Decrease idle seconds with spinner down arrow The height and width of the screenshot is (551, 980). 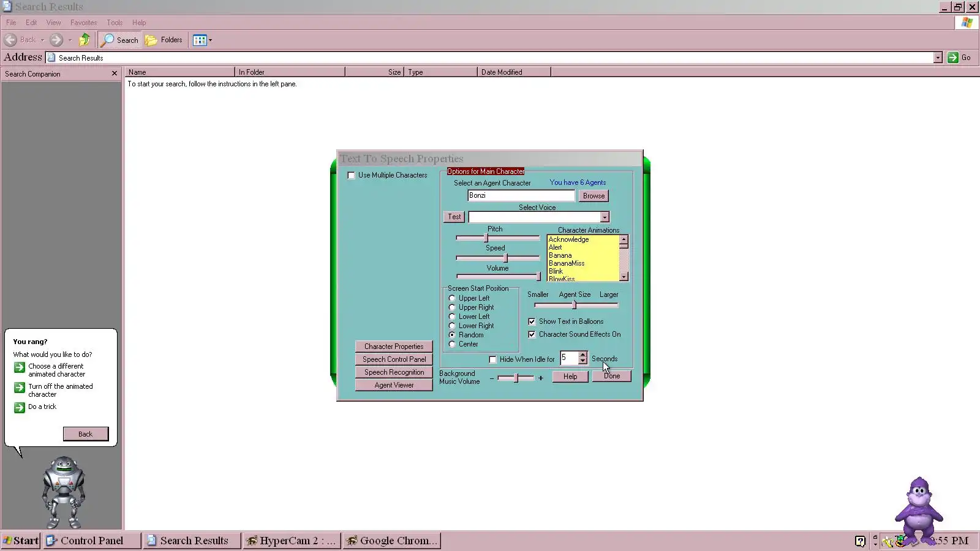coord(582,361)
